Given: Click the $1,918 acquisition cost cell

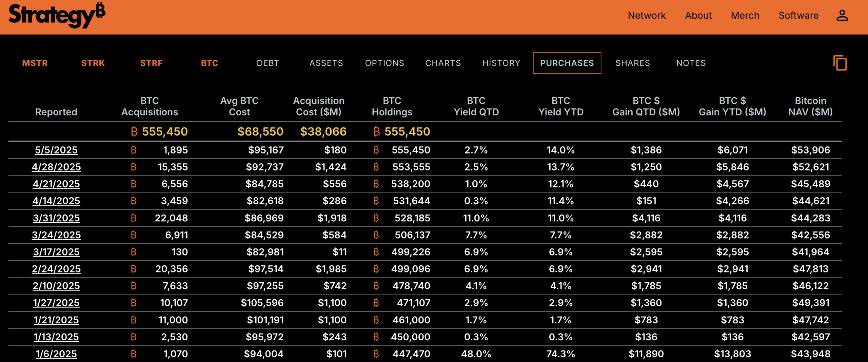Looking at the screenshot, I should [332, 218].
